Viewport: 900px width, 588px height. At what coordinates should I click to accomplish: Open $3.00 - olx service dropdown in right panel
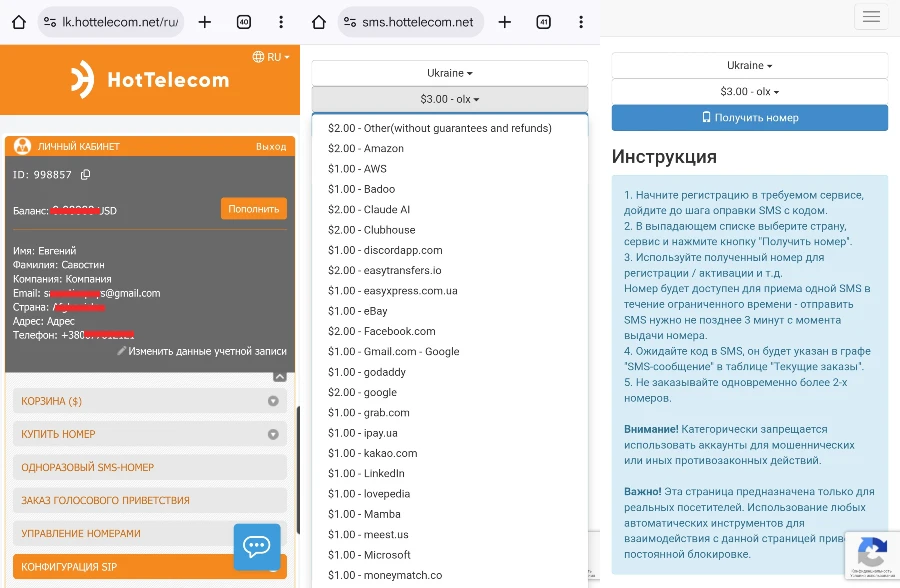coord(750,91)
